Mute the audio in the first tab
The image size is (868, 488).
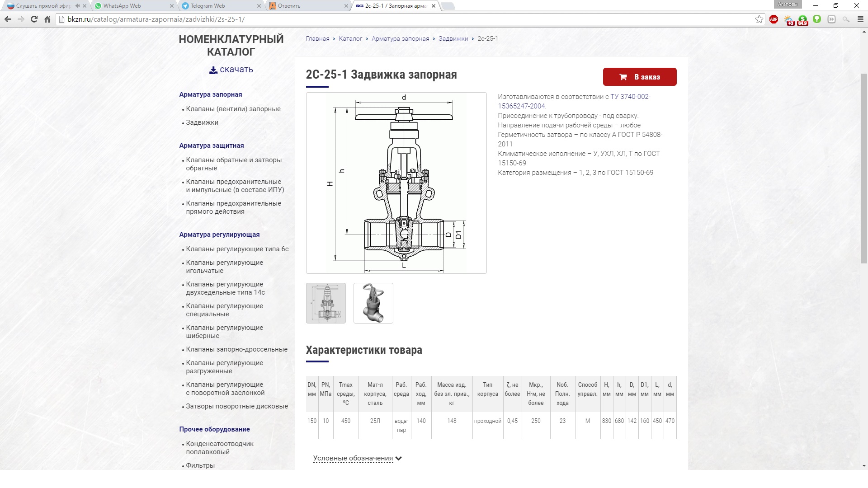(x=77, y=6)
